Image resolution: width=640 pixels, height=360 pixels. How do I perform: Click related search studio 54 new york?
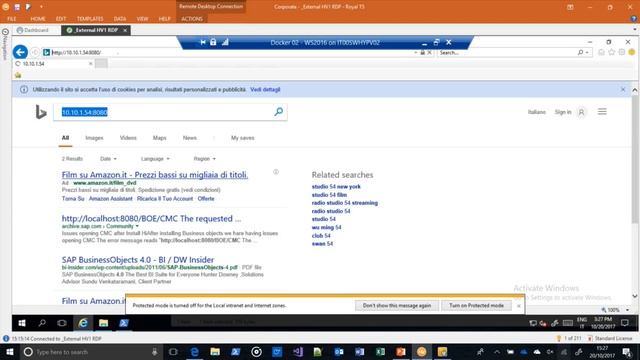coord(336,187)
